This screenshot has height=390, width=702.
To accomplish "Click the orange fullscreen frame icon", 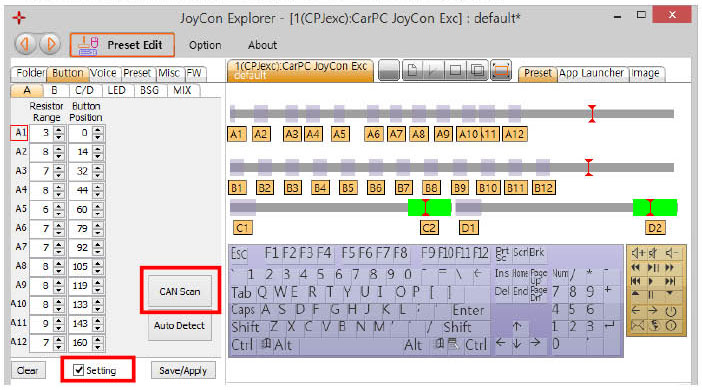I will click(x=501, y=71).
